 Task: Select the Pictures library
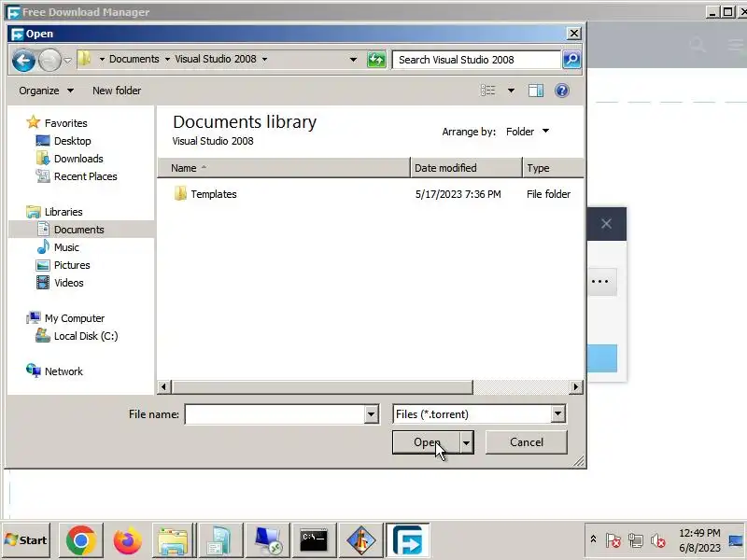tap(72, 265)
